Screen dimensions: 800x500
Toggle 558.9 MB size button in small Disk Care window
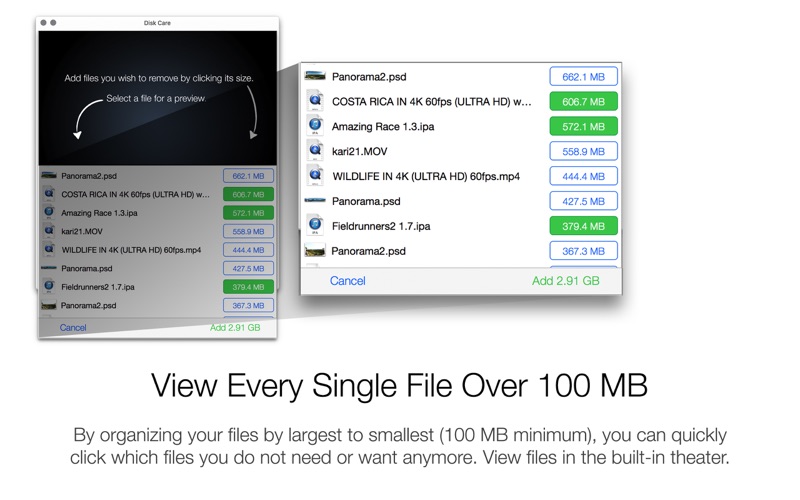(x=248, y=231)
